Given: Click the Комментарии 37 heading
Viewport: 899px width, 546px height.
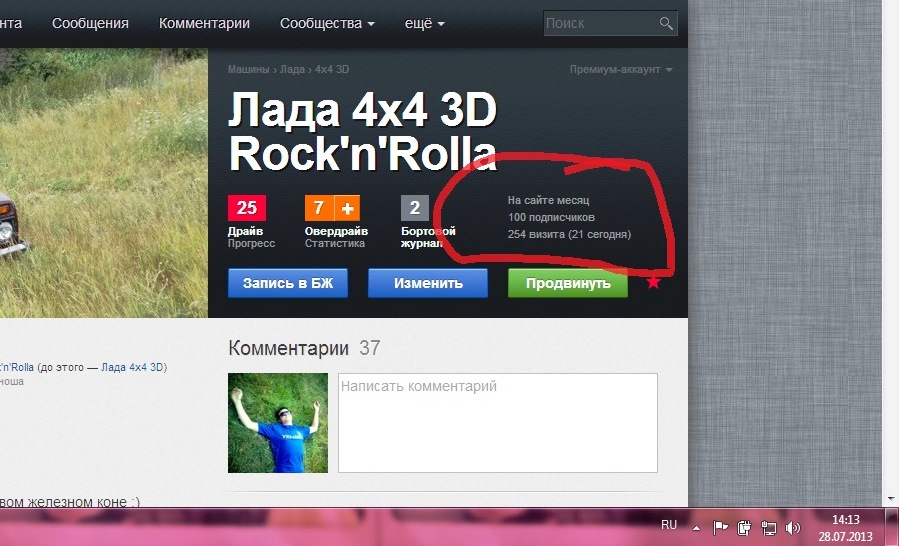Looking at the screenshot, I should coord(304,348).
